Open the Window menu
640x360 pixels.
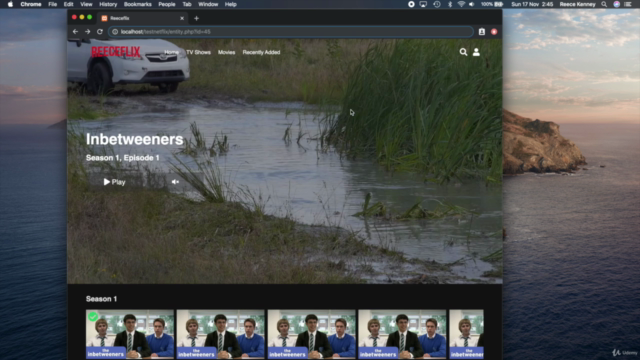click(208, 4)
